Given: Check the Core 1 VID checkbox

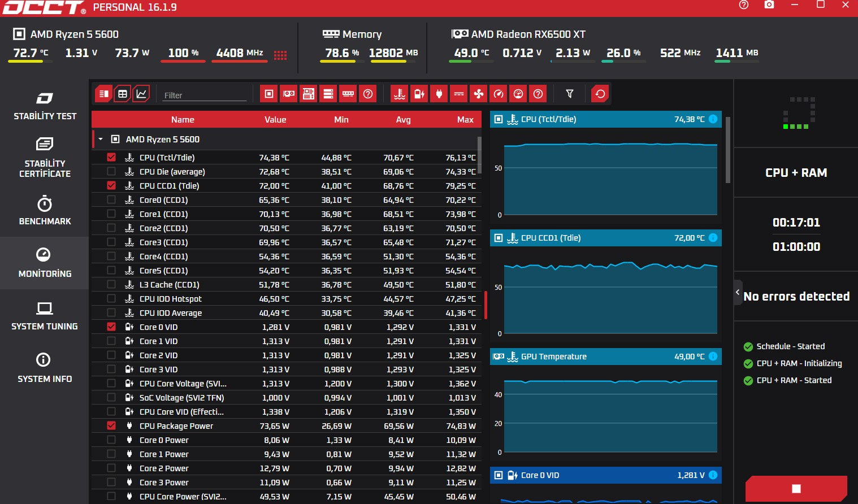Looking at the screenshot, I should [111, 341].
